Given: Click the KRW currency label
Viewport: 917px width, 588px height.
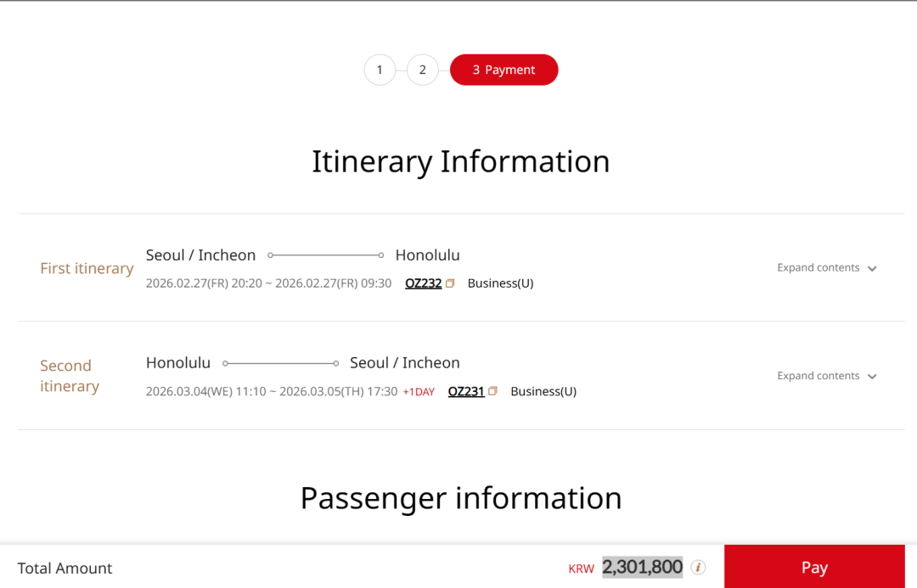Looking at the screenshot, I should coord(582,568).
